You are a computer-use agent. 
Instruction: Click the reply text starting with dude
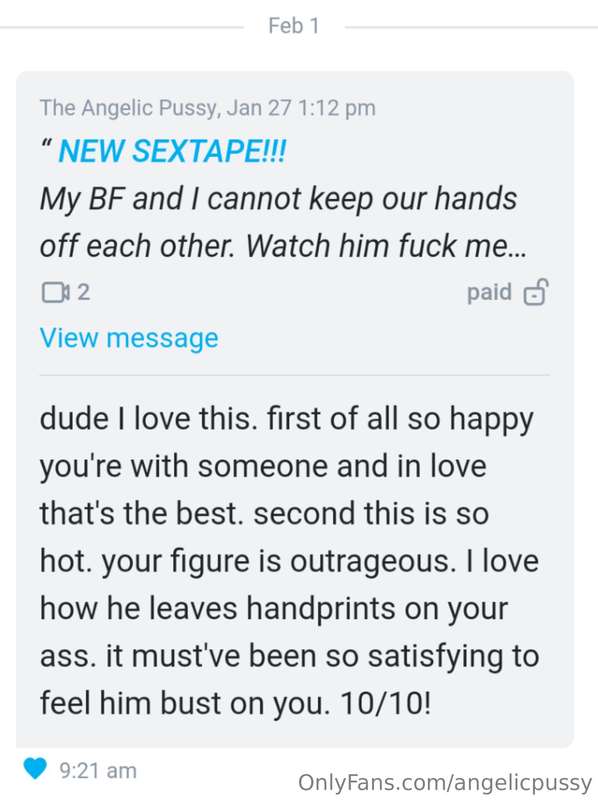289,560
